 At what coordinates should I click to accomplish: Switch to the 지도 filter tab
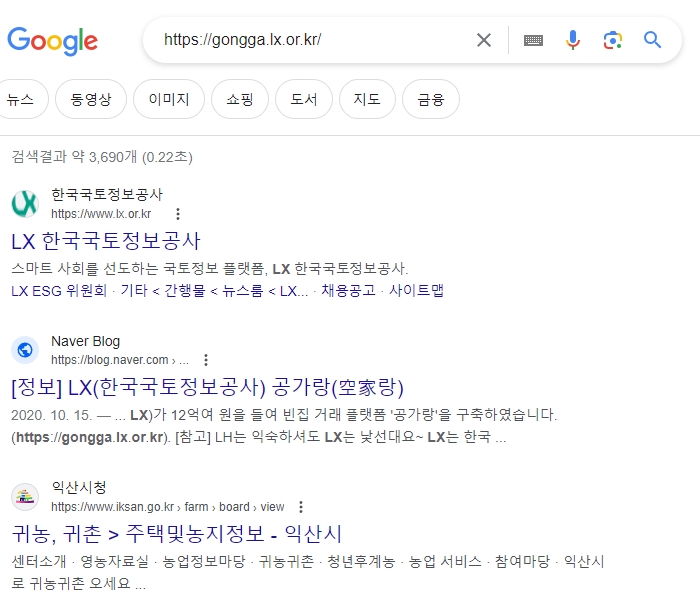[x=367, y=99]
